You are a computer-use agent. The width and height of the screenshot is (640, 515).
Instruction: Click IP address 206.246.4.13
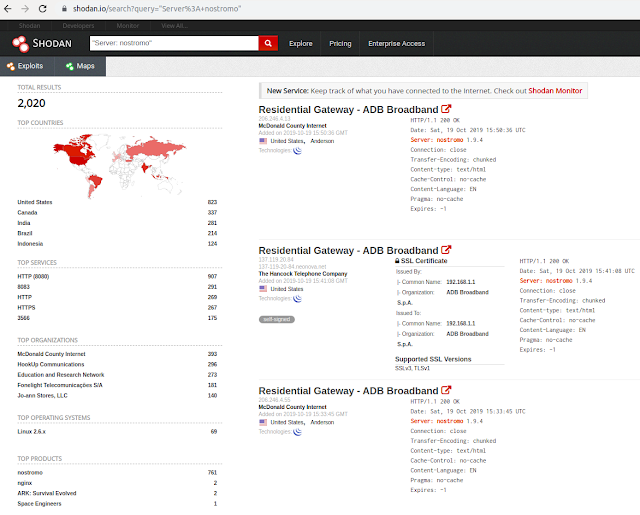point(274,119)
